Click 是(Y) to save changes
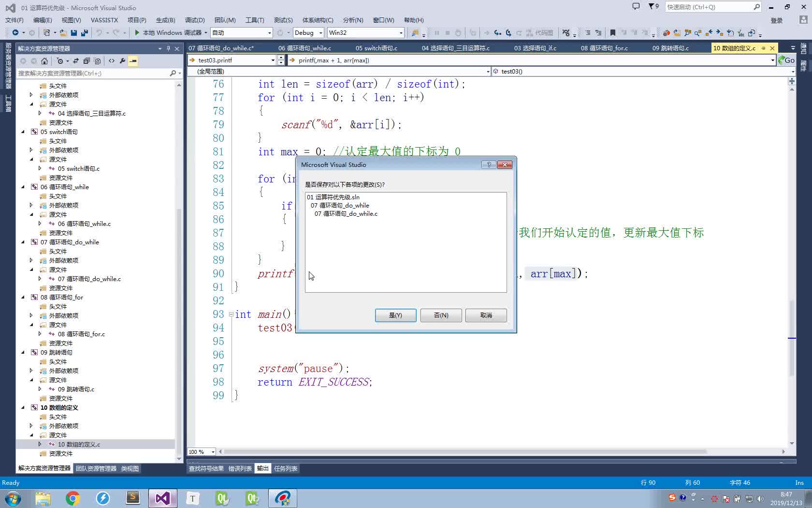 click(x=395, y=315)
